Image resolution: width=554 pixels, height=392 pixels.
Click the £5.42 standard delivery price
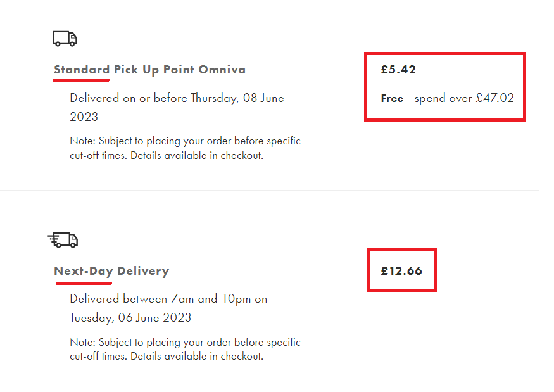(x=398, y=70)
